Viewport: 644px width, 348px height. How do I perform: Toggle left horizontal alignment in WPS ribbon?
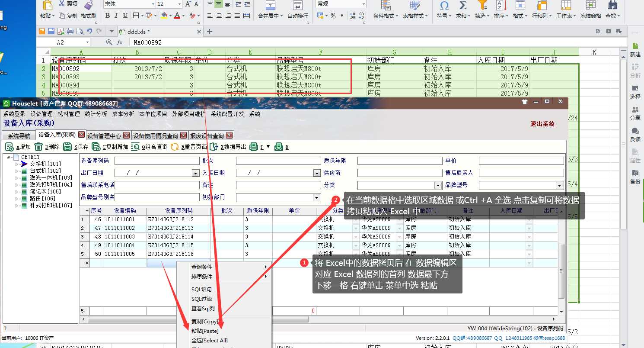coord(210,16)
